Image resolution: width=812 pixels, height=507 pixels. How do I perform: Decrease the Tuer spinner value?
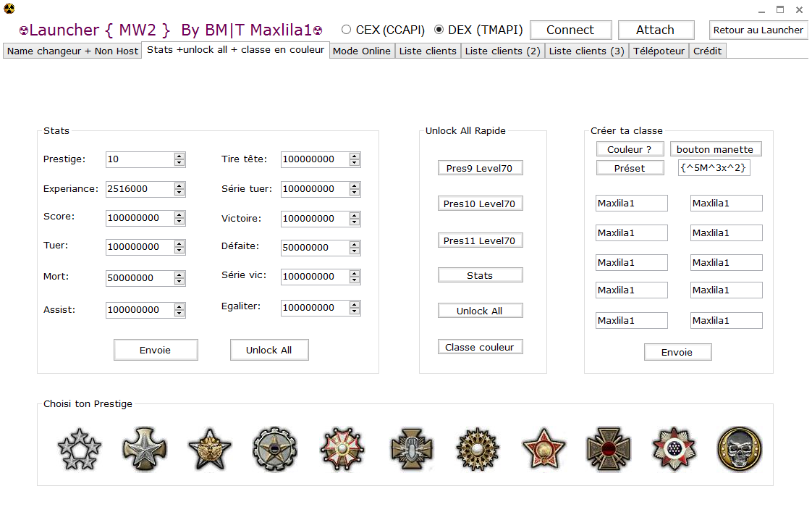179,251
